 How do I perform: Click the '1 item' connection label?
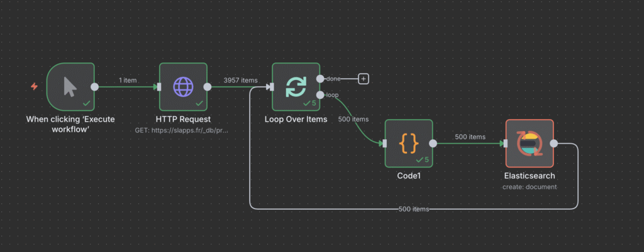coord(128,80)
